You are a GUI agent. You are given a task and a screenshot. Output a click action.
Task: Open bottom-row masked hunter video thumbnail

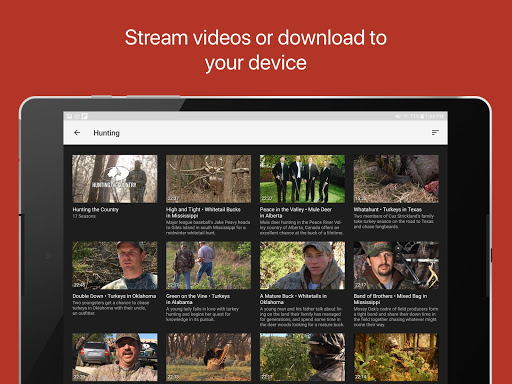302,357
